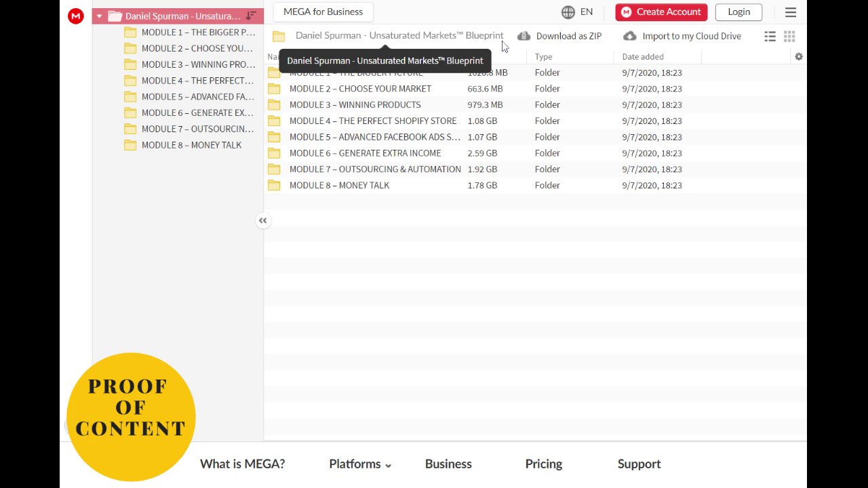Click folder icon beside MODULE 6 in file list
The height and width of the screenshot is (488, 868).
[x=274, y=153]
